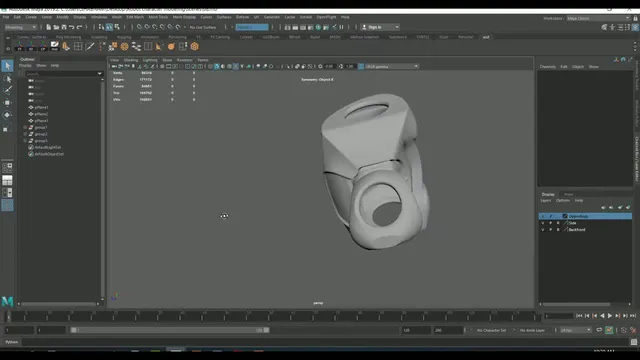
Task: Click the Channels menu in Channel Box
Action: (x=547, y=67)
